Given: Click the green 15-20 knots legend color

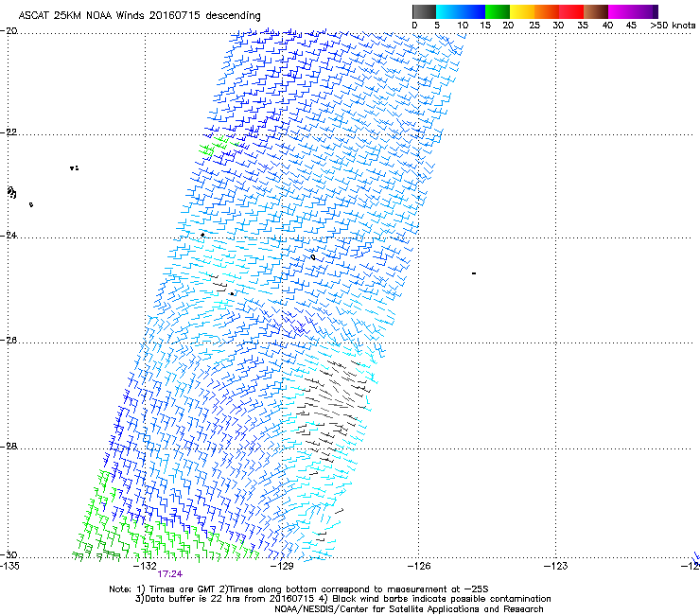Looking at the screenshot, I should tap(498, 11).
